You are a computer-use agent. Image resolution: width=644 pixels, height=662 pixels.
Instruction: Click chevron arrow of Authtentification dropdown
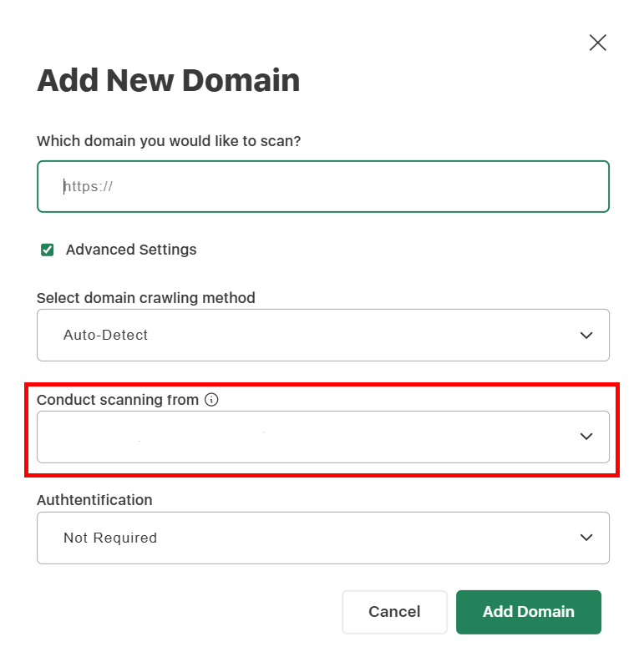[x=586, y=538]
